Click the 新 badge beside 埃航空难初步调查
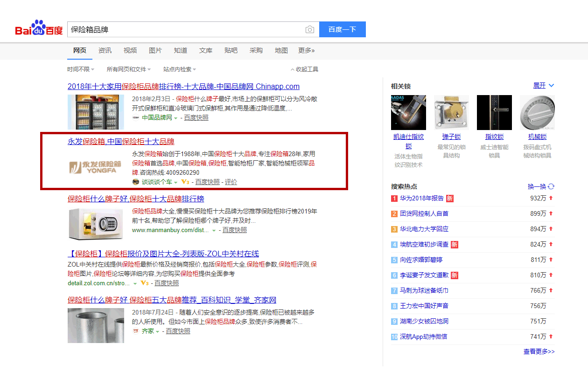Screen dimensions: 588x371 tap(454, 244)
